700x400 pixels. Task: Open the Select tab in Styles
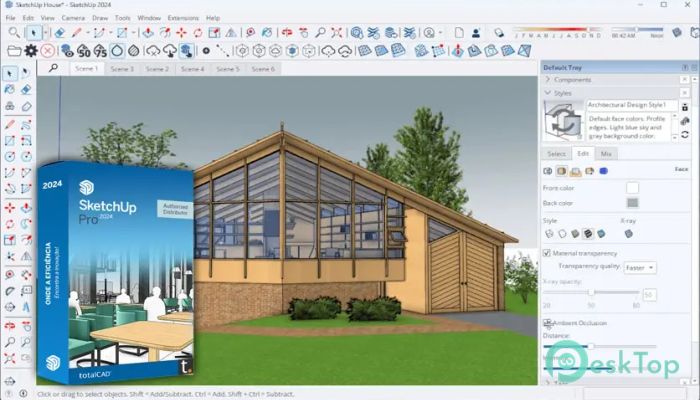556,154
